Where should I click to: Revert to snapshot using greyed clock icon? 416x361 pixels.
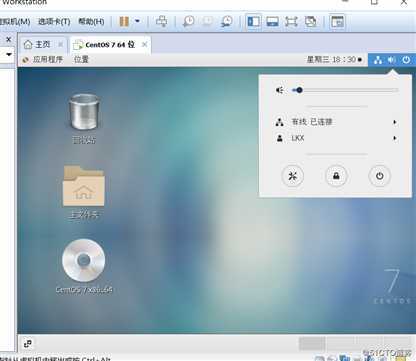tap(207, 22)
